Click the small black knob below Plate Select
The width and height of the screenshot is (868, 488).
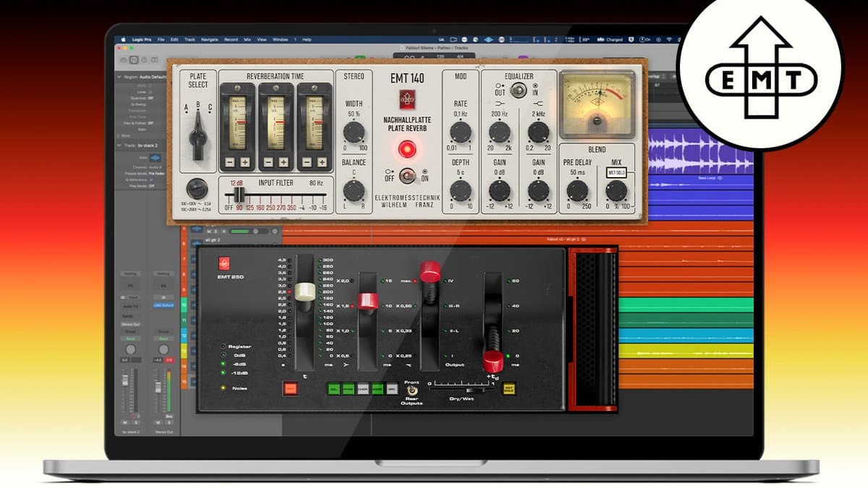coord(197,189)
